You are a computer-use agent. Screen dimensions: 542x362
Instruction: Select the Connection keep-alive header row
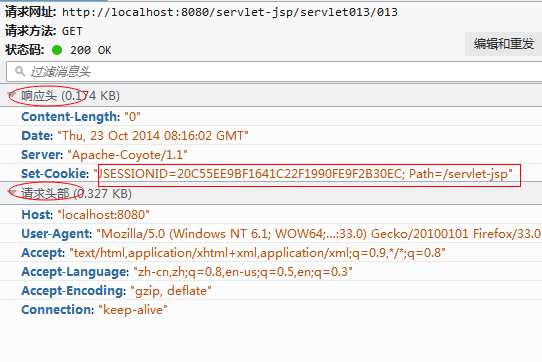coord(271,310)
